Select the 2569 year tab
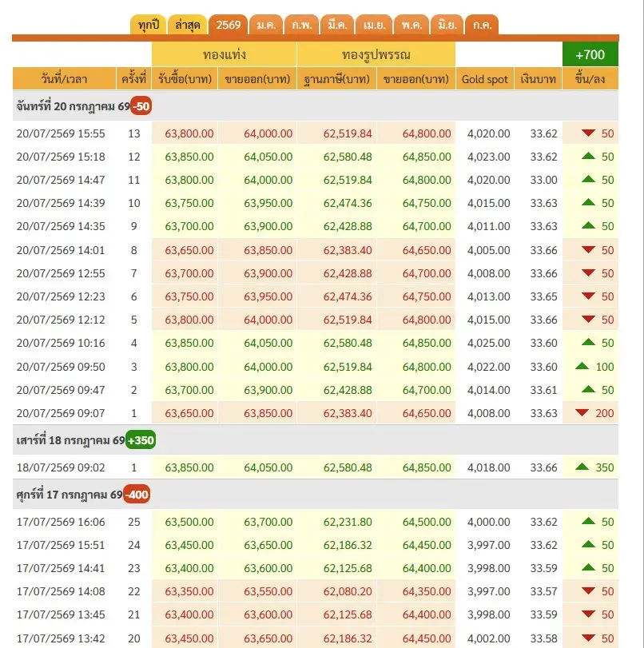 tap(229, 25)
